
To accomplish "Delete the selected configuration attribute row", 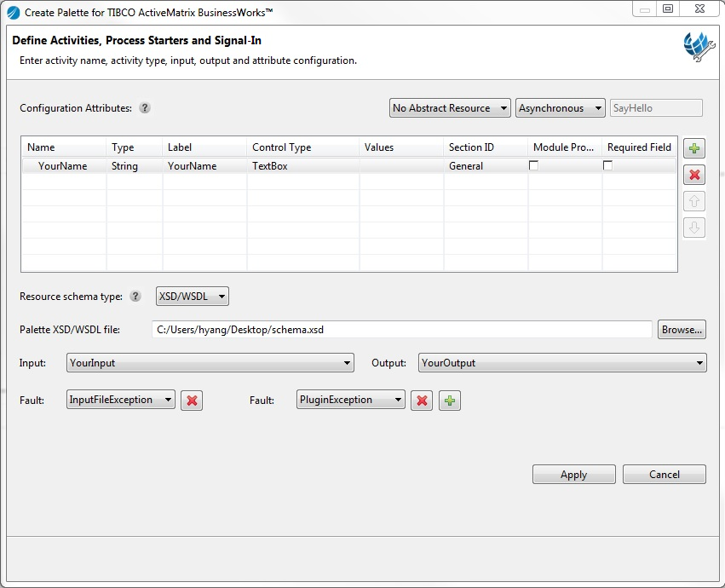I will [x=694, y=175].
